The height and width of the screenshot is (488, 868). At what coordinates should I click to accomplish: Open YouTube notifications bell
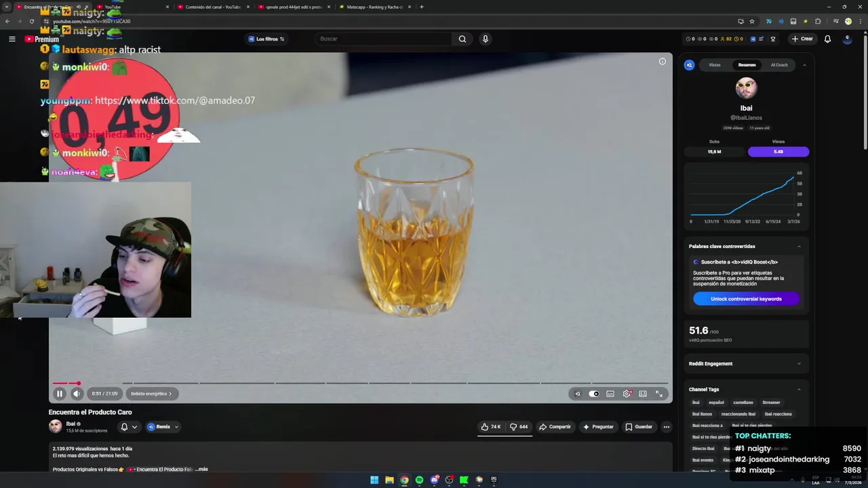827,39
